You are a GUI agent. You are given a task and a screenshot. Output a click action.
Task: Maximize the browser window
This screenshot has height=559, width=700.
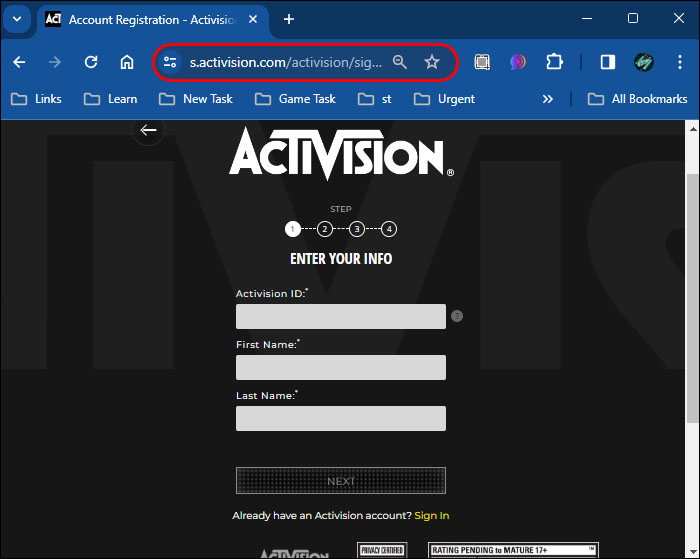[633, 18]
